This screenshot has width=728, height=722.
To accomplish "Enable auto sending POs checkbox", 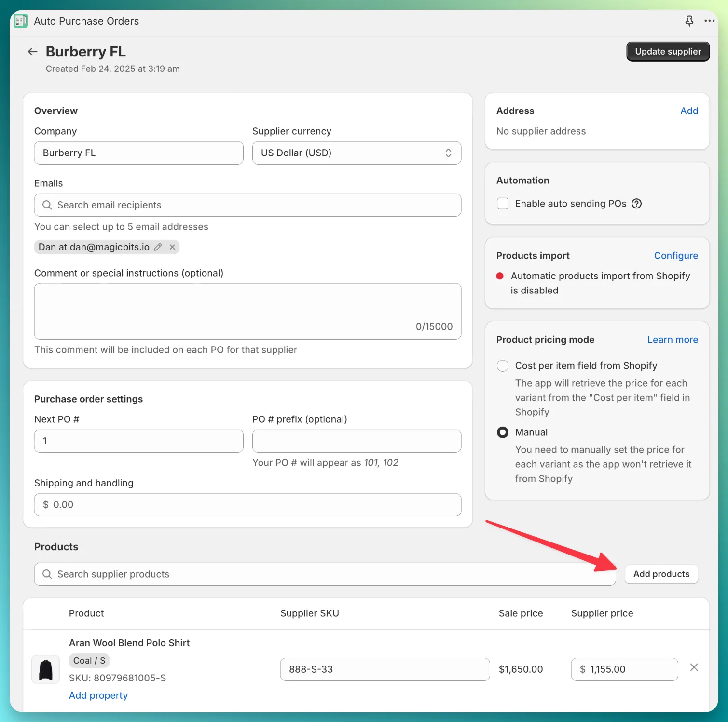I will 503,204.
